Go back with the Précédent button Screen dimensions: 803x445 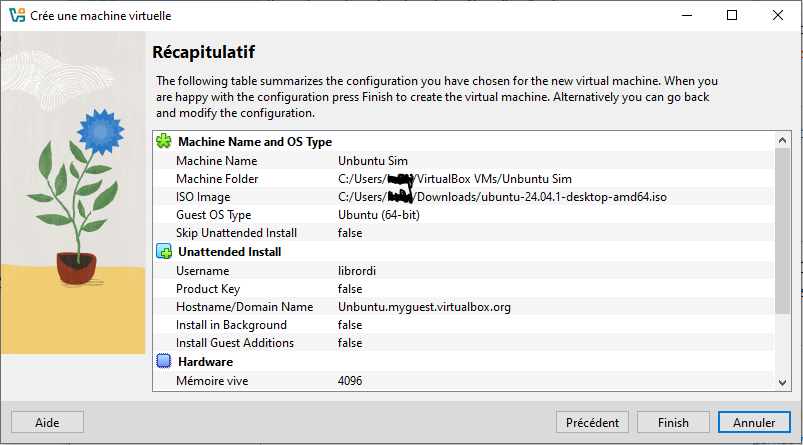[x=592, y=422]
